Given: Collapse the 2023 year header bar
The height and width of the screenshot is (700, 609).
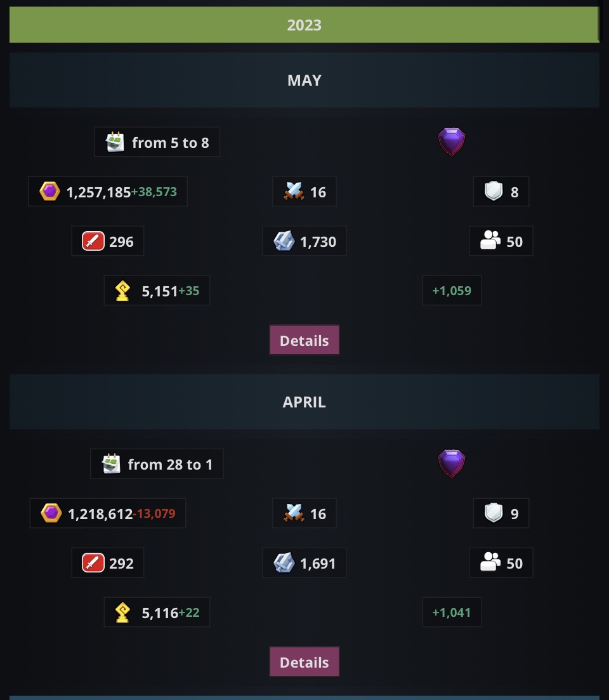Looking at the screenshot, I should [x=304, y=25].
